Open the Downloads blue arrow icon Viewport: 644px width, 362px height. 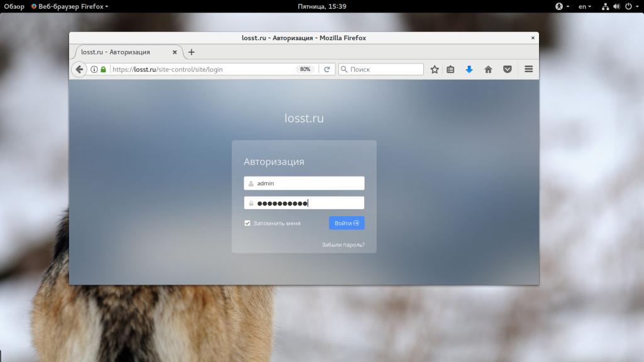[x=469, y=70]
